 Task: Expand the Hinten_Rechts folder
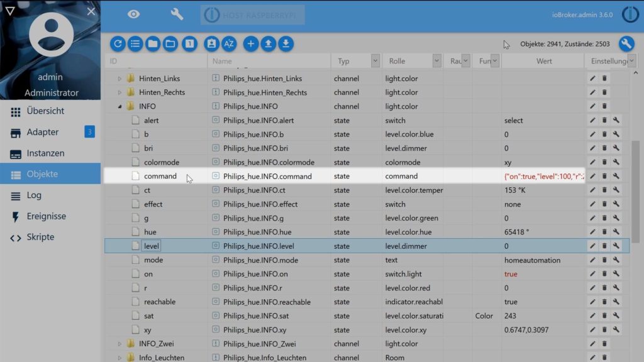coord(119,92)
